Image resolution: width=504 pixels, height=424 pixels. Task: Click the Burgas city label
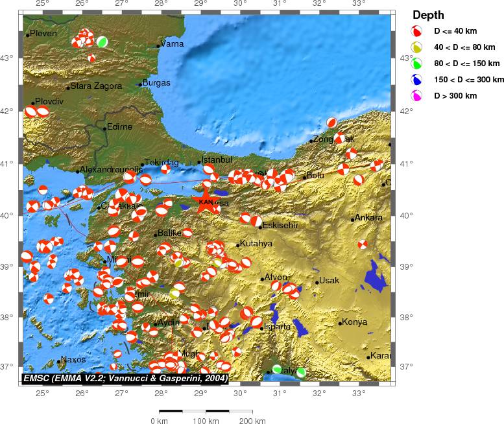click(x=156, y=83)
